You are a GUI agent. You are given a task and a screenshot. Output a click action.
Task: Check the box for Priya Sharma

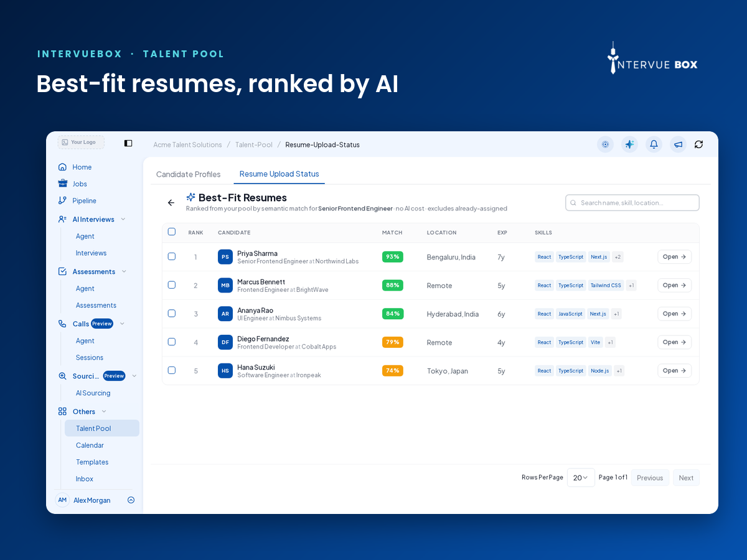click(172, 256)
